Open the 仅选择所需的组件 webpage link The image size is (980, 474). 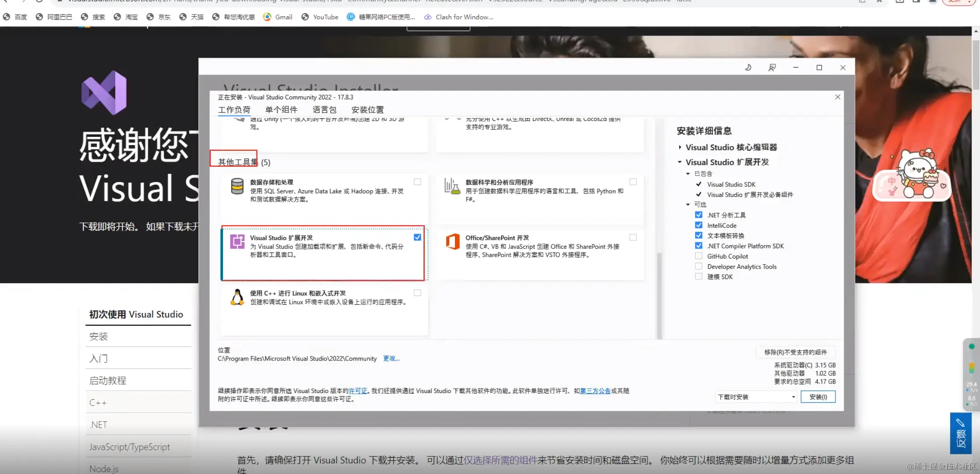[501, 460]
